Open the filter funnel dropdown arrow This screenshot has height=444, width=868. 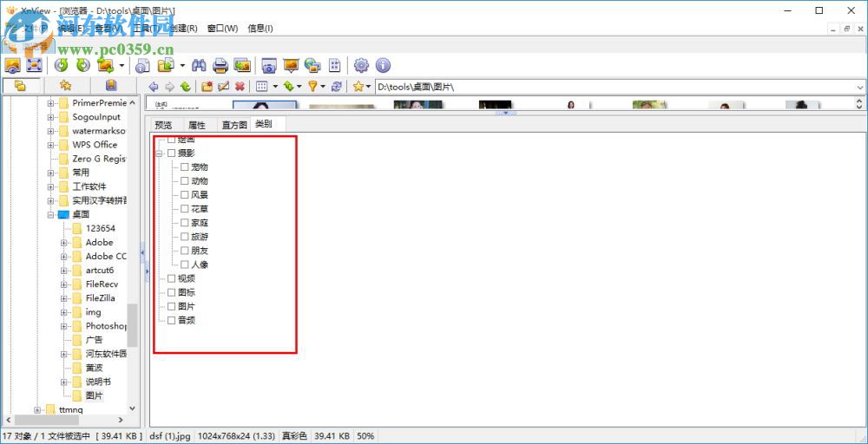pos(323,86)
